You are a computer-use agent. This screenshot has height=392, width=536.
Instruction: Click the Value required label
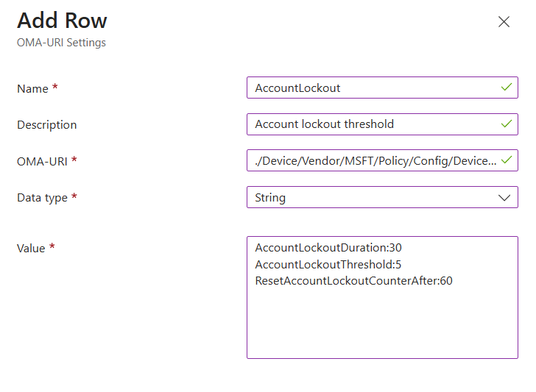32,249
